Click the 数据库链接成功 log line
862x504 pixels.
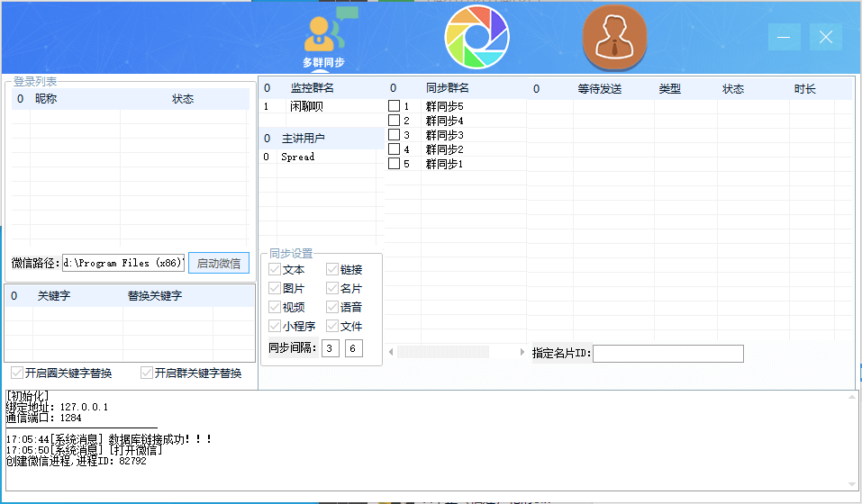pyautogui.click(x=109, y=439)
